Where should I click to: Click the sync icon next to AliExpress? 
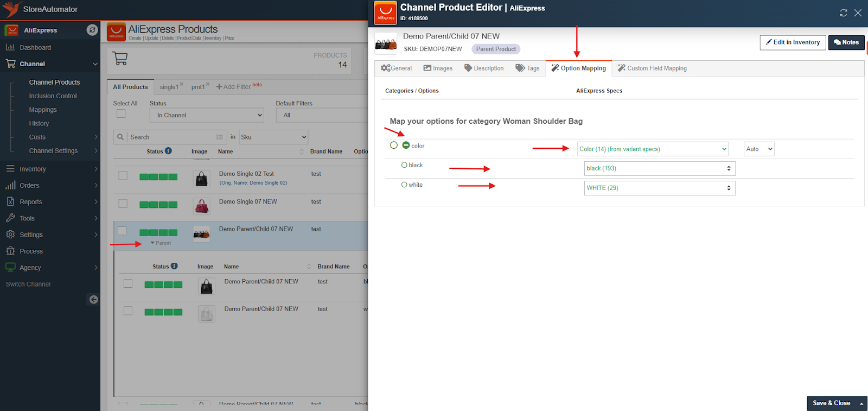click(x=92, y=30)
